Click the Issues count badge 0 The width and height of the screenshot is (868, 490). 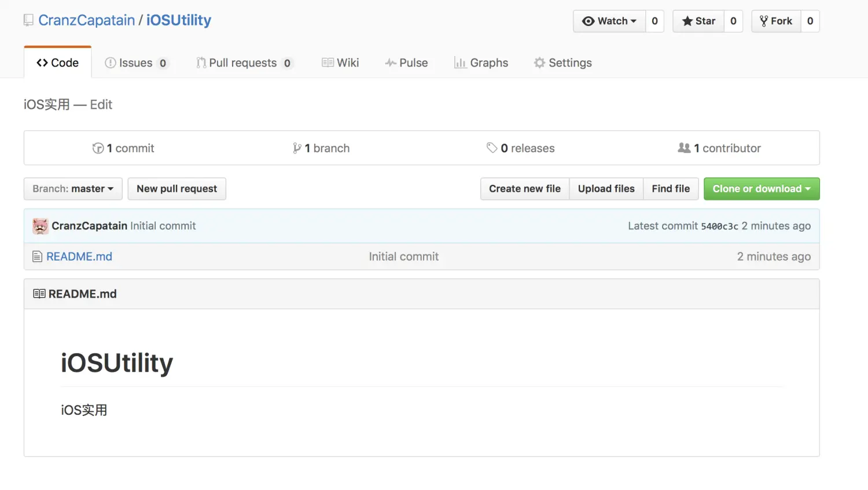pos(163,63)
